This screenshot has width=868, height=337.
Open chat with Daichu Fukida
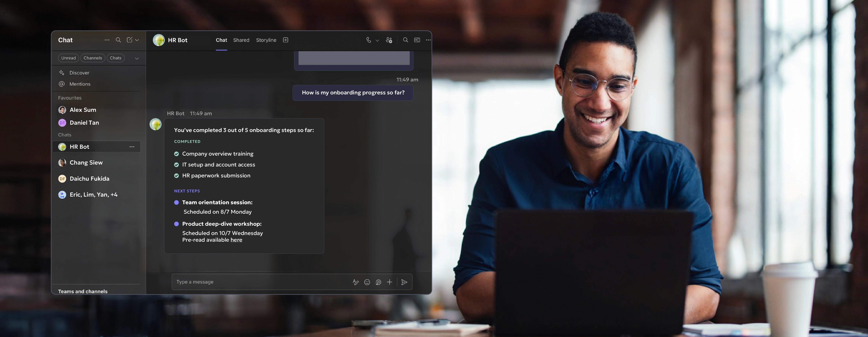(x=90, y=179)
